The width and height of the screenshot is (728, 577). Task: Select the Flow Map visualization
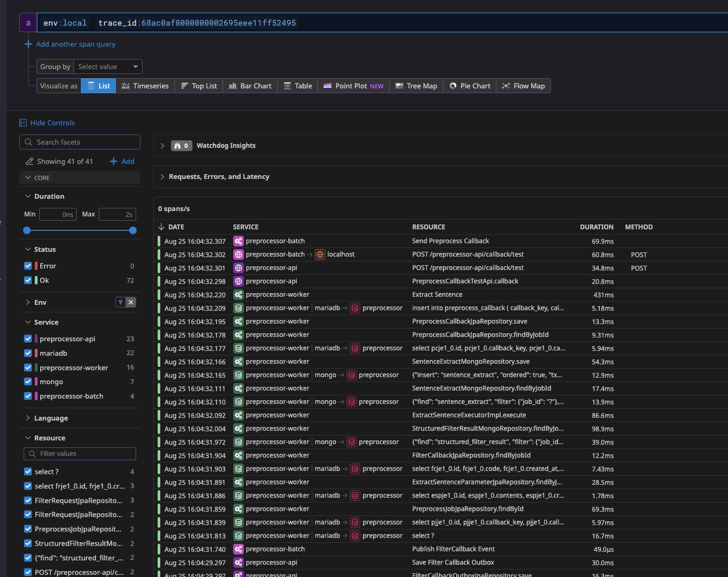(523, 86)
